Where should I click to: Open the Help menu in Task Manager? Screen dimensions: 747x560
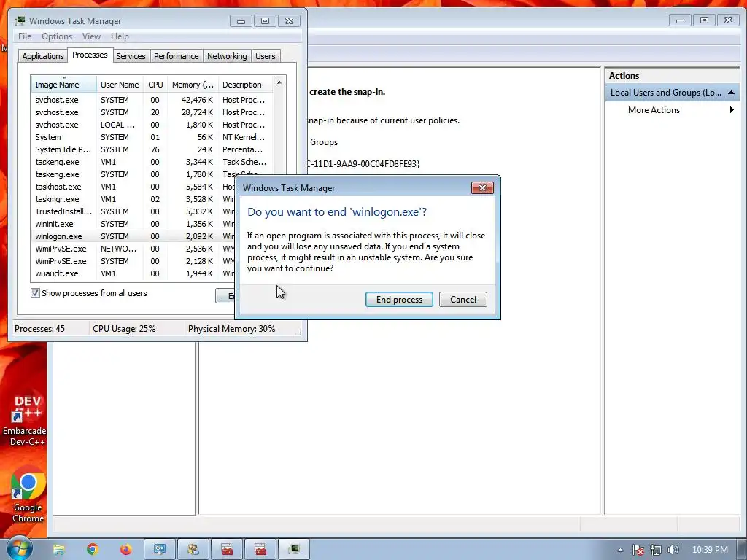point(120,36)
